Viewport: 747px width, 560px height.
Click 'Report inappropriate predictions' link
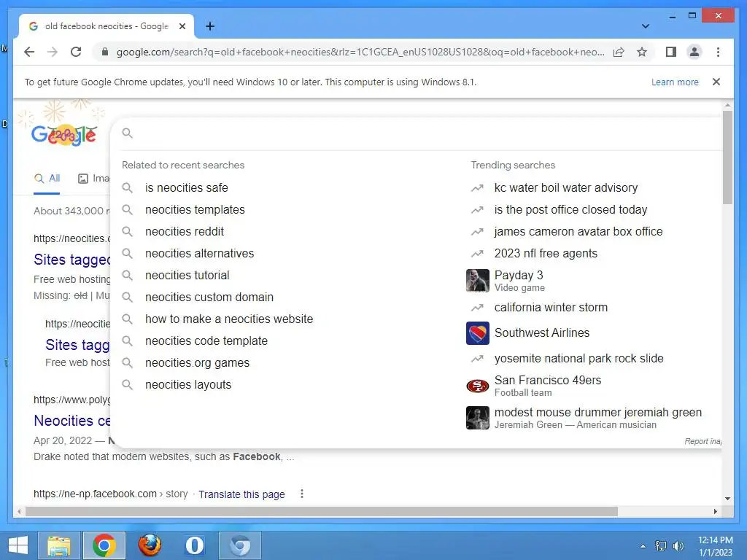703,441
